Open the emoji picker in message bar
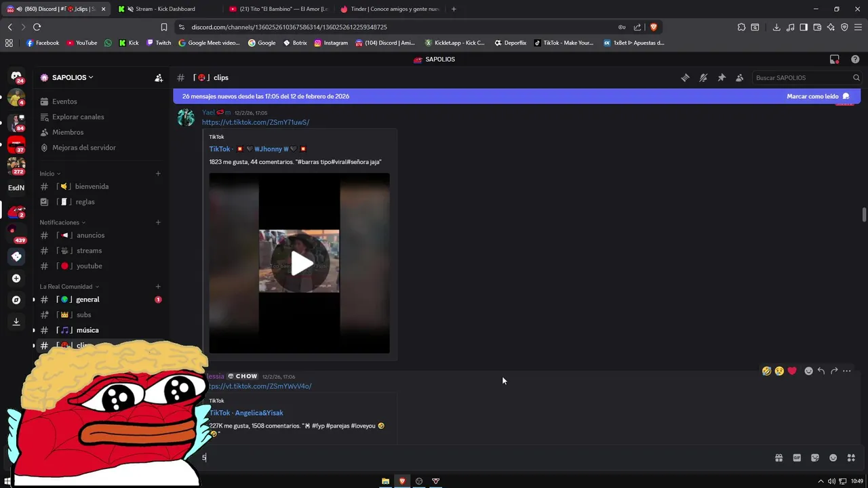This screenshot has height=488, width=868. (833, 457)
